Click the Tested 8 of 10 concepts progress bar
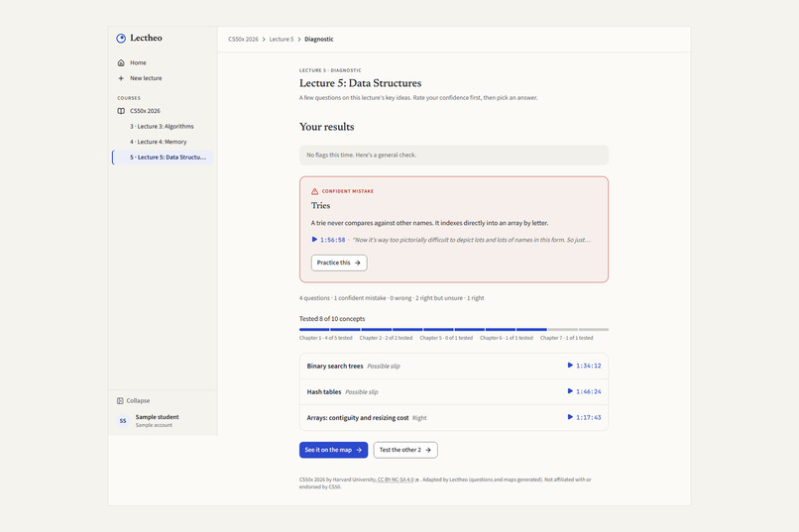Screen dimensions: 799x532 pyautogui.click(x=453, y=329)
